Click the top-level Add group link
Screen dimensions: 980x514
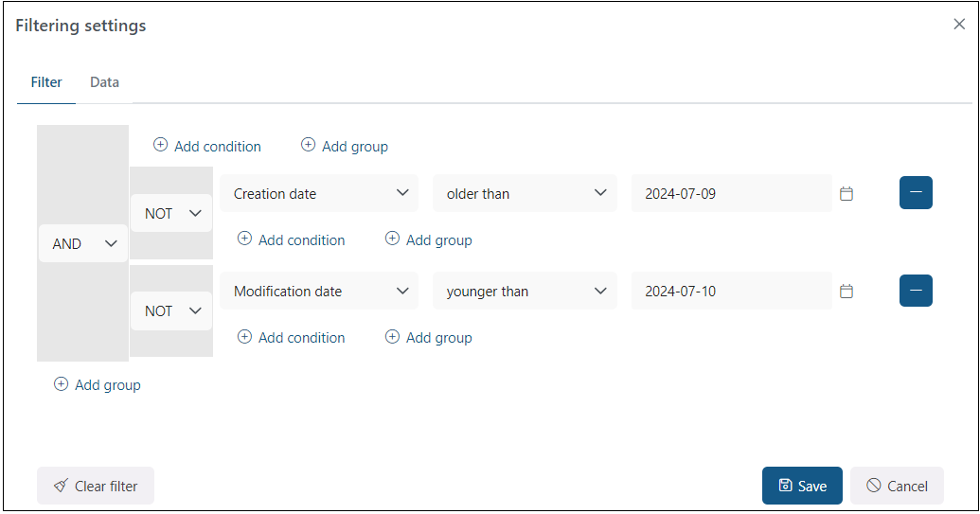345,146
